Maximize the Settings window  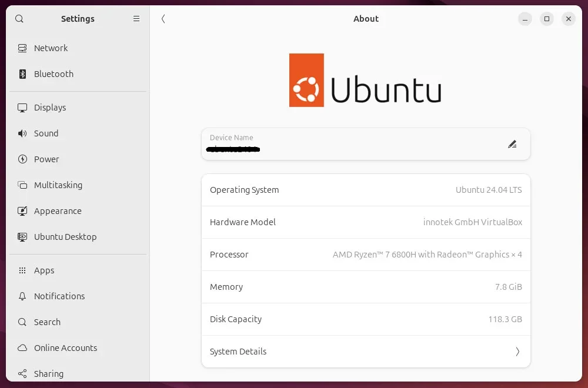(547, 19)
